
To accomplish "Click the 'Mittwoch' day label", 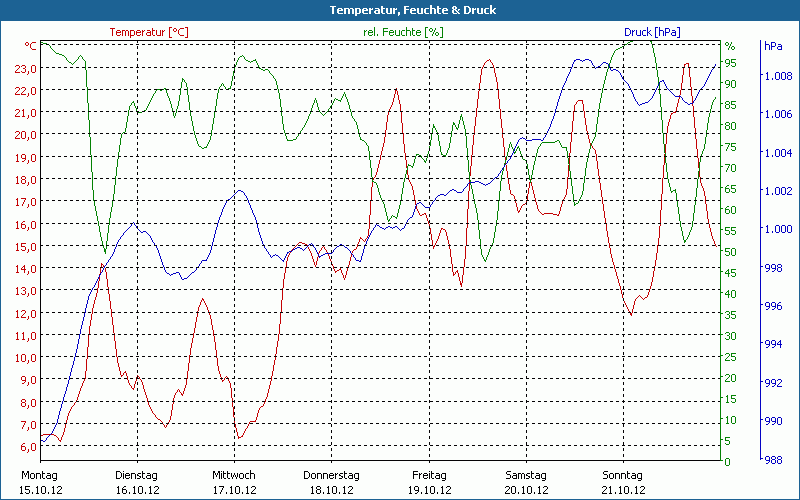I will [234, 476].
